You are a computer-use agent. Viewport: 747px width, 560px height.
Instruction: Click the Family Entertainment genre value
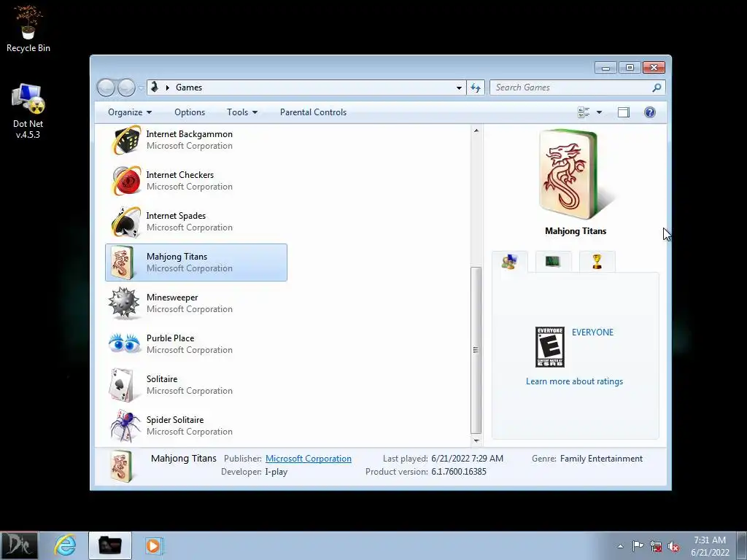601,459
